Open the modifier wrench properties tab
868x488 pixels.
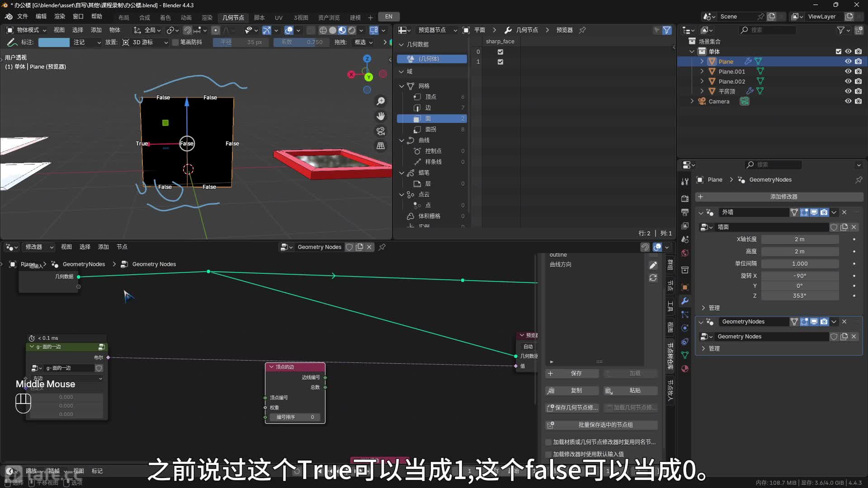[x=684, y=301]
